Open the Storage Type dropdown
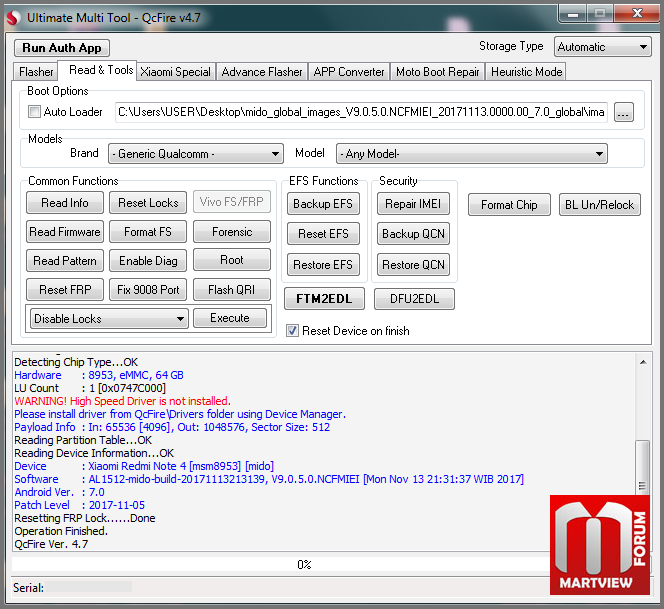Image resolution: width=664 pixels, height=609 pixels. 602,47
